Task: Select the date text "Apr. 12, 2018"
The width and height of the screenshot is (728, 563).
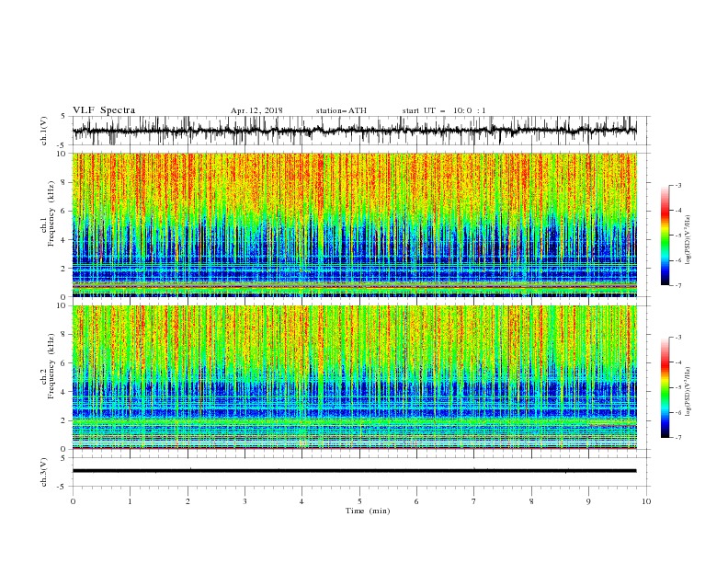Action: tap(256, 110)
